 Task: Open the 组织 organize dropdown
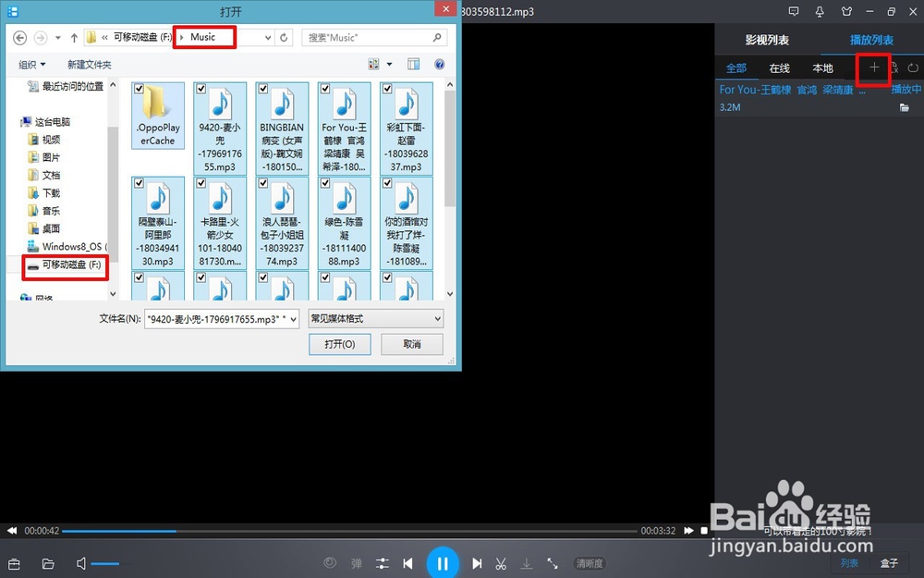(31, 65)
